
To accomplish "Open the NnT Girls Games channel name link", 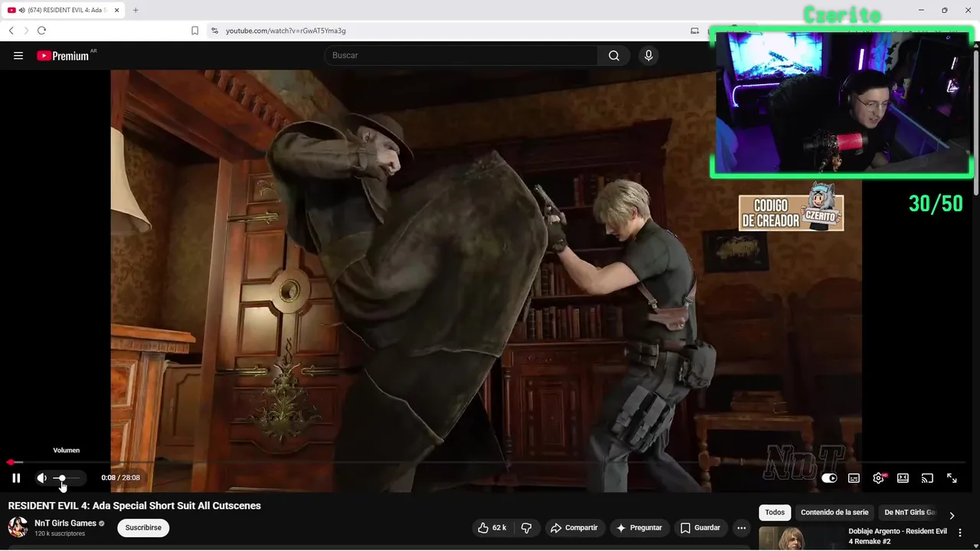I will [65, 523].
